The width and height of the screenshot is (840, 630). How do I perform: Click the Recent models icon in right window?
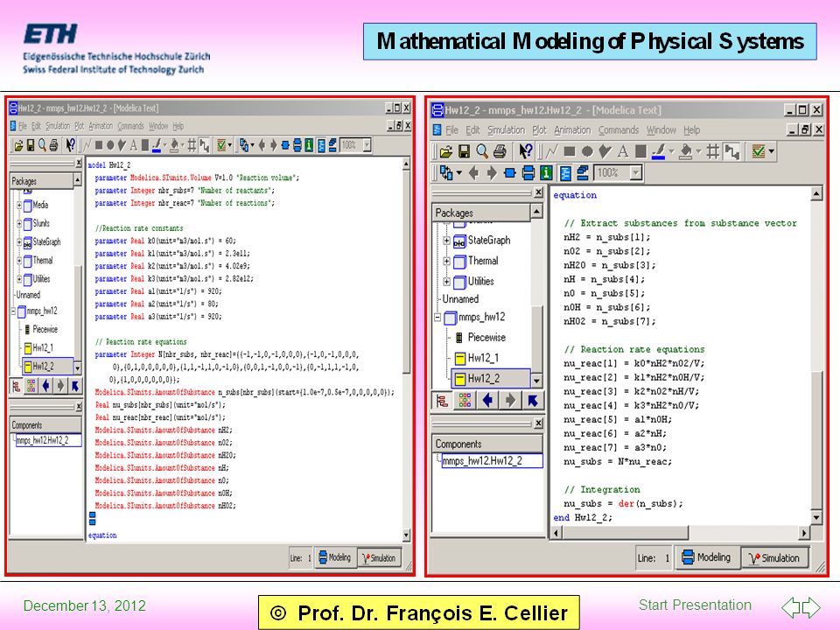[x=445, y=173]
